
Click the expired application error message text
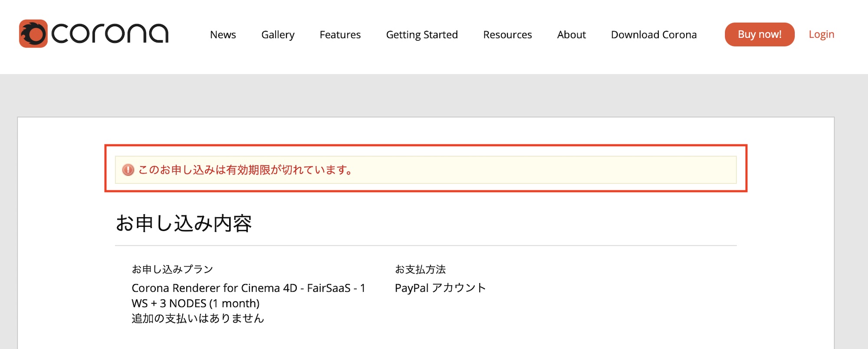point(245,170)
